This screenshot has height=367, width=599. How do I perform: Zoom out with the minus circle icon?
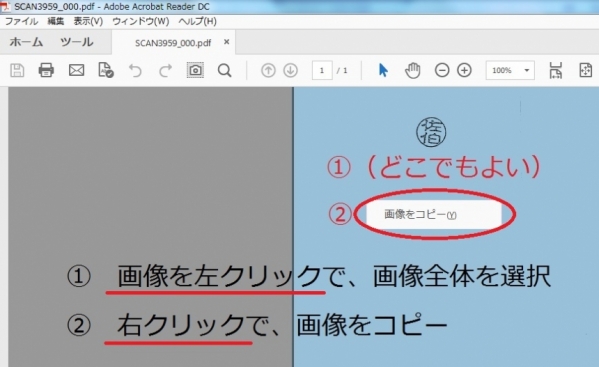click(x=442, y=70)
